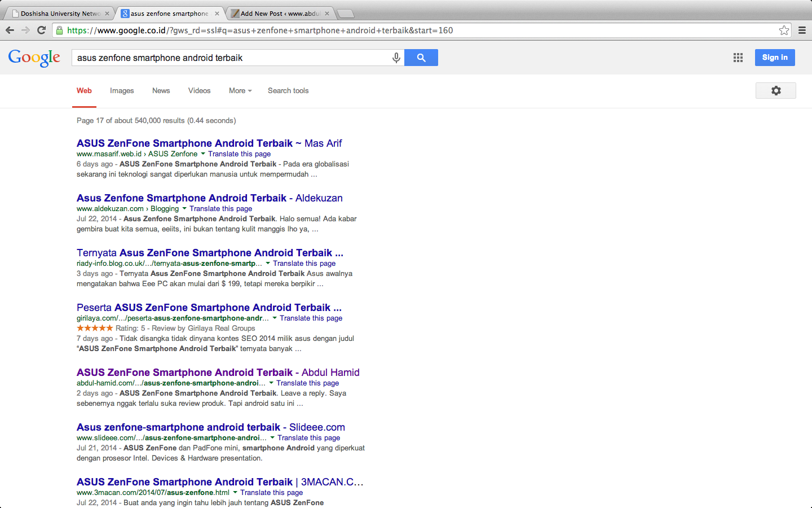Expand the slideee.com result options arrow
The width and height of the screenshot is (812, 508).
[272, 437]
